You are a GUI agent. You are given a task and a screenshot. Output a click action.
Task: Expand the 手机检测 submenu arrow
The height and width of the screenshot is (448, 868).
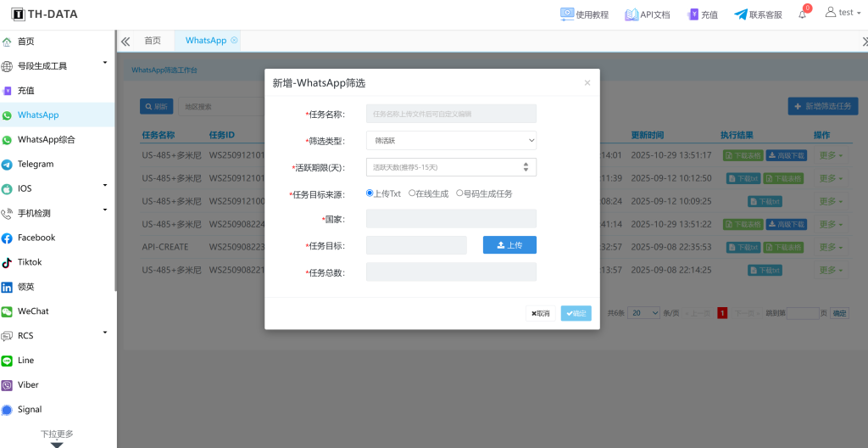[105, 210]
